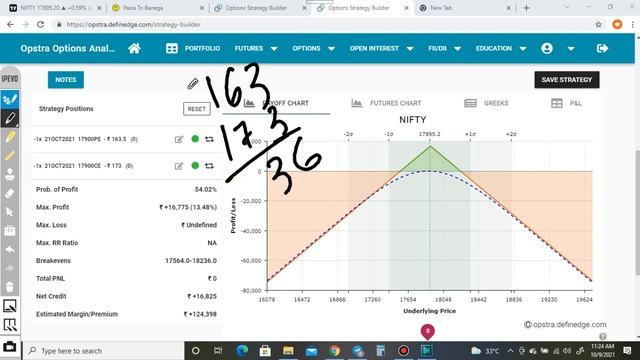Open a new browser tab
Screen dimensions: 640x360
pyautogui.click(x=527, y=8)
